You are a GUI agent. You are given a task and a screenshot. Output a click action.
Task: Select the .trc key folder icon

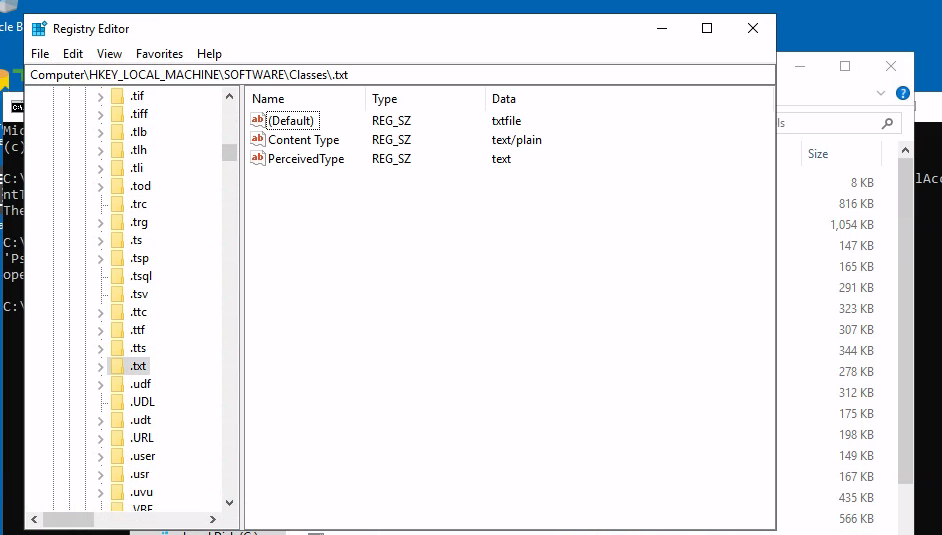point(118,204)
